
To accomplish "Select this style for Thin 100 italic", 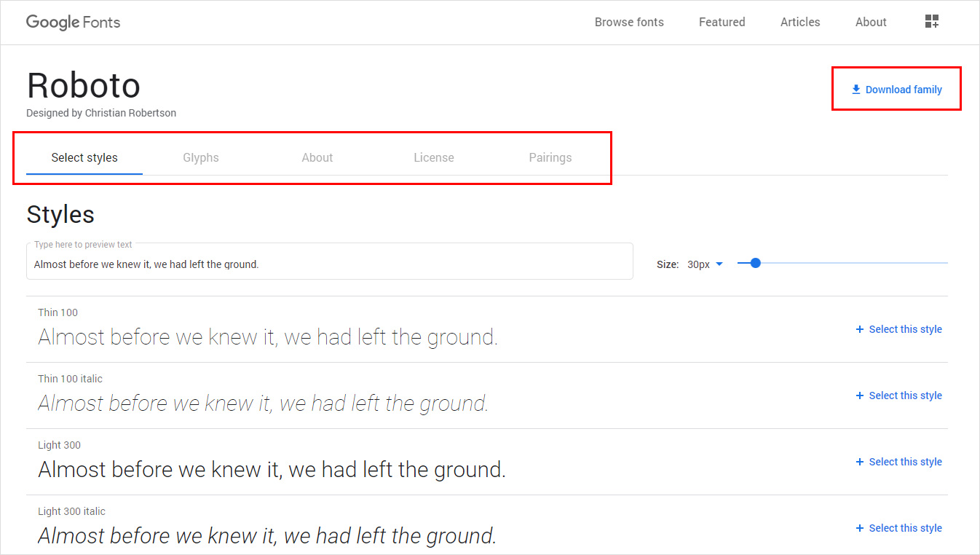I will pyautogui.click(x=899, y=395).
